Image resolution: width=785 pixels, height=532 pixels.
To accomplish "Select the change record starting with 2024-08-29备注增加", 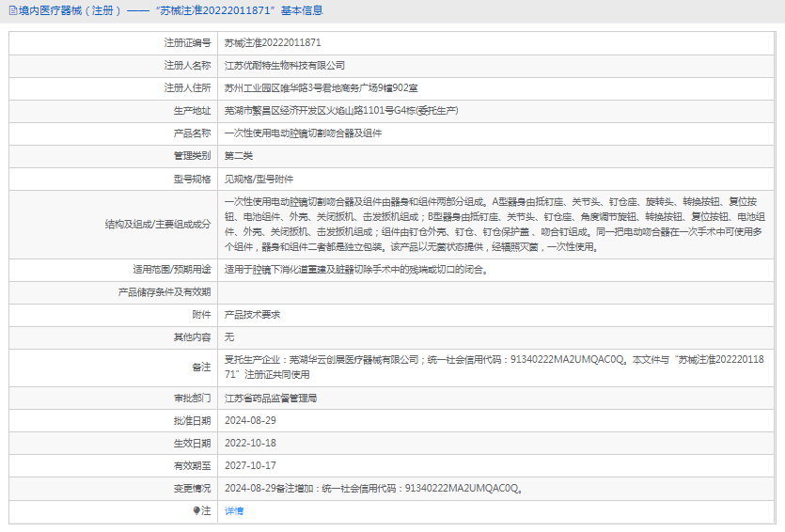I will [374, 489].
